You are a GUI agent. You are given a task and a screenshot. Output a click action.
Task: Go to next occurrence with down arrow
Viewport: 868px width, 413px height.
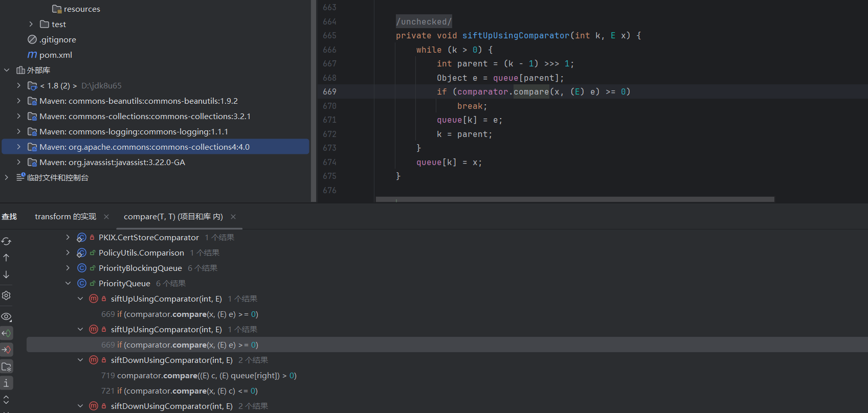(6, 275)
